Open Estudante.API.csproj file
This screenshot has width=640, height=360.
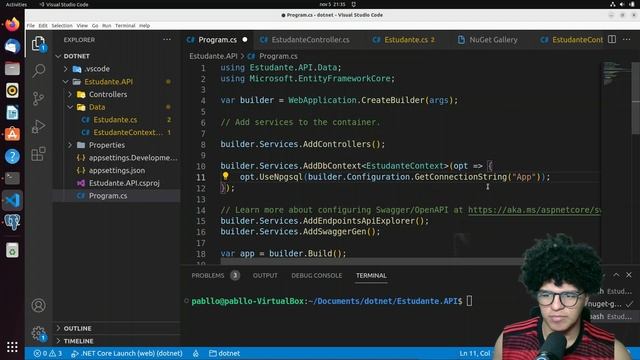(x=124, y=183)
